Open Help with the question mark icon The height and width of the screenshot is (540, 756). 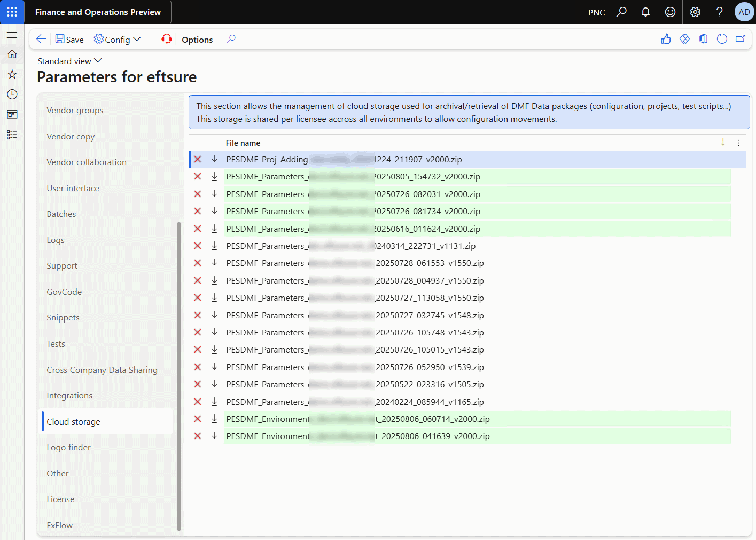pyautogui.click(x=720, y=12)
